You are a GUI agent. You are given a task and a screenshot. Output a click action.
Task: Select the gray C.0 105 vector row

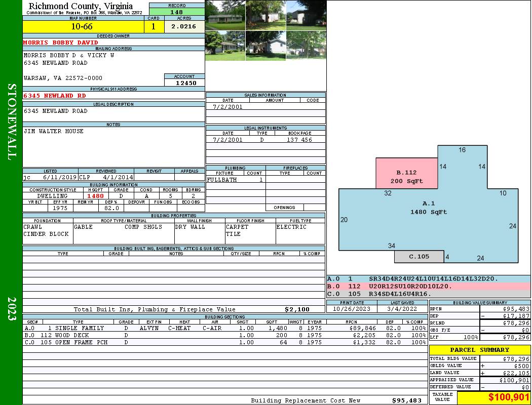pos(429,294)
